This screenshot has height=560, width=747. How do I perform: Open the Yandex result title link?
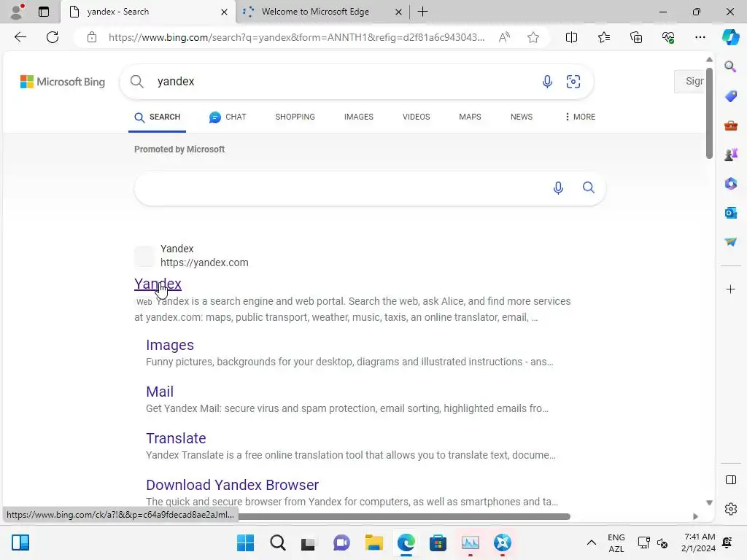click(x=158, y=284)
